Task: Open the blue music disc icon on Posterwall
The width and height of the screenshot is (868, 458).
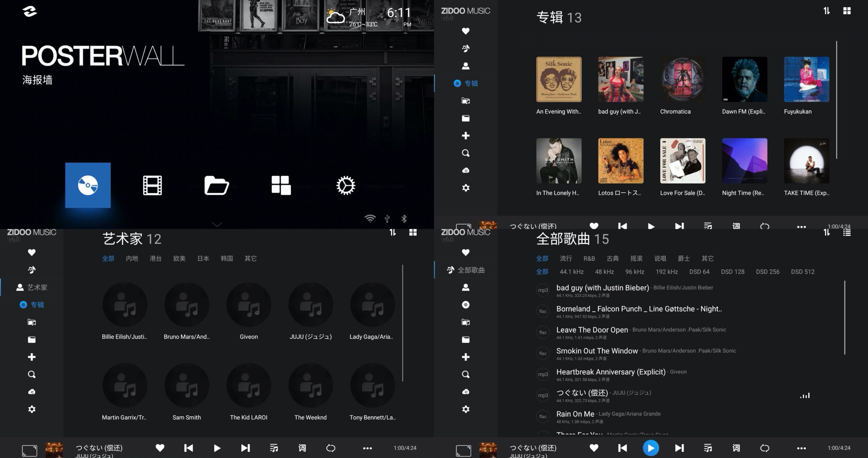Action: (x=88, y=185)
